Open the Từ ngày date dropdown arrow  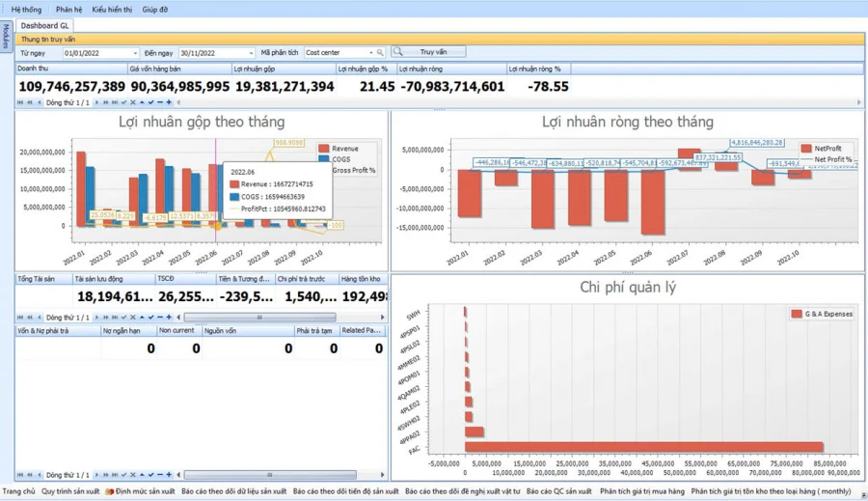(135, 53)
